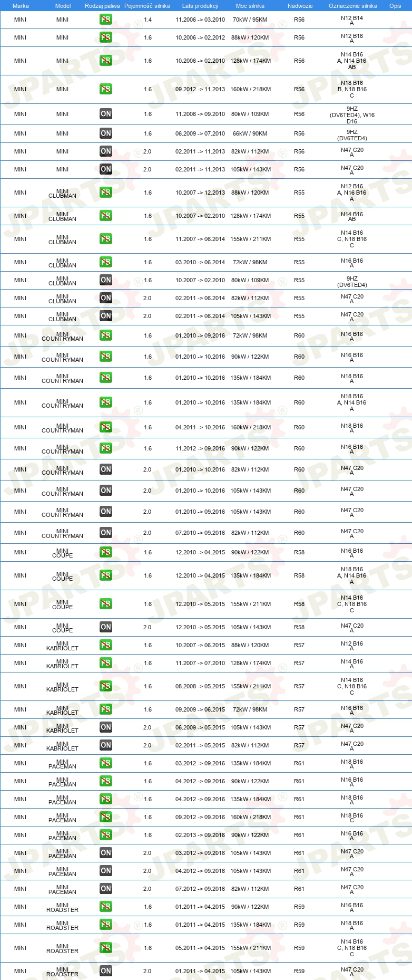Click the Nadwozie column header

click(300, 6)
